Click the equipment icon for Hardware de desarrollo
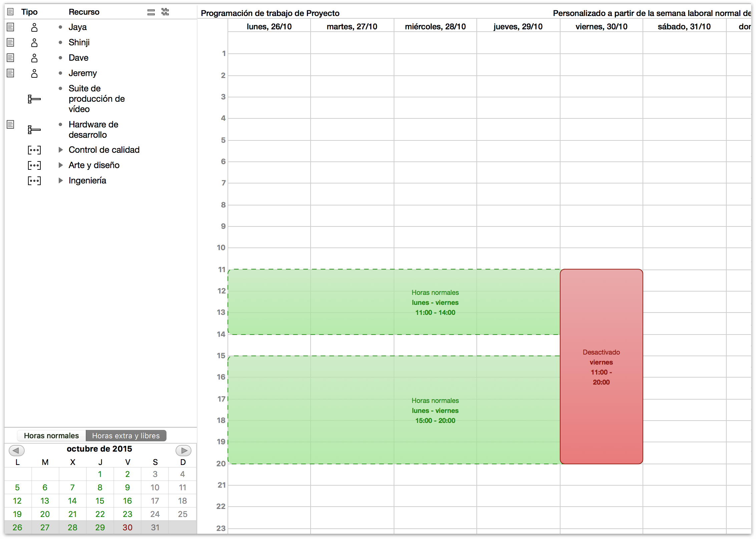The height and width of the screenshot is (539, 756). click(34, 130)
